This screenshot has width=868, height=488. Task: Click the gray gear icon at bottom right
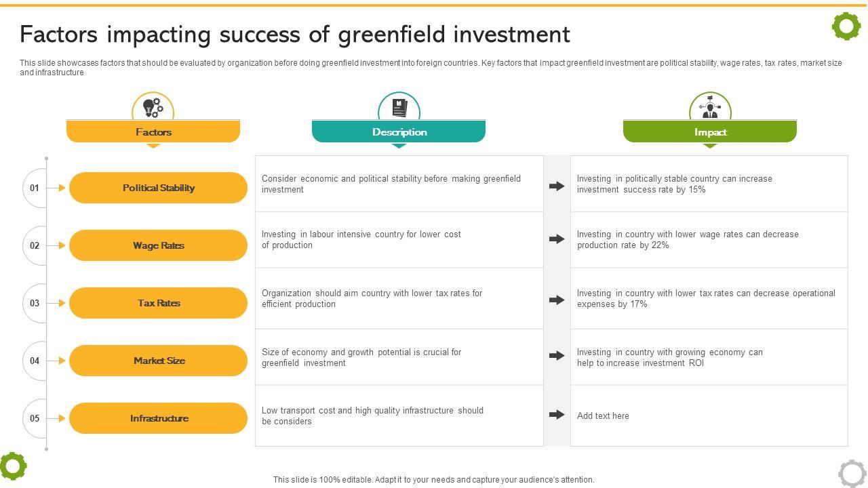tap(852, 473)
